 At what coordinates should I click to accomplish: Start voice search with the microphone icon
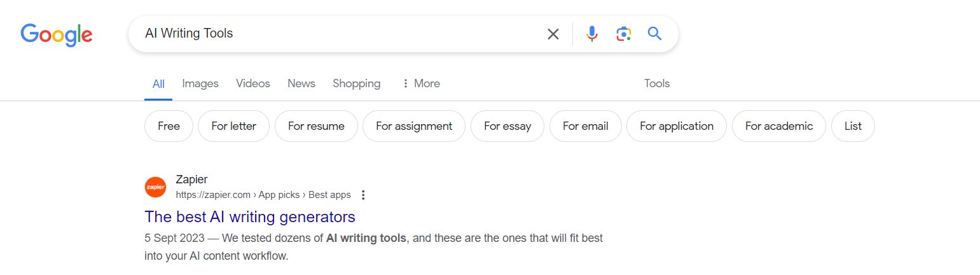pyautogui.click(x=592, y=34)
